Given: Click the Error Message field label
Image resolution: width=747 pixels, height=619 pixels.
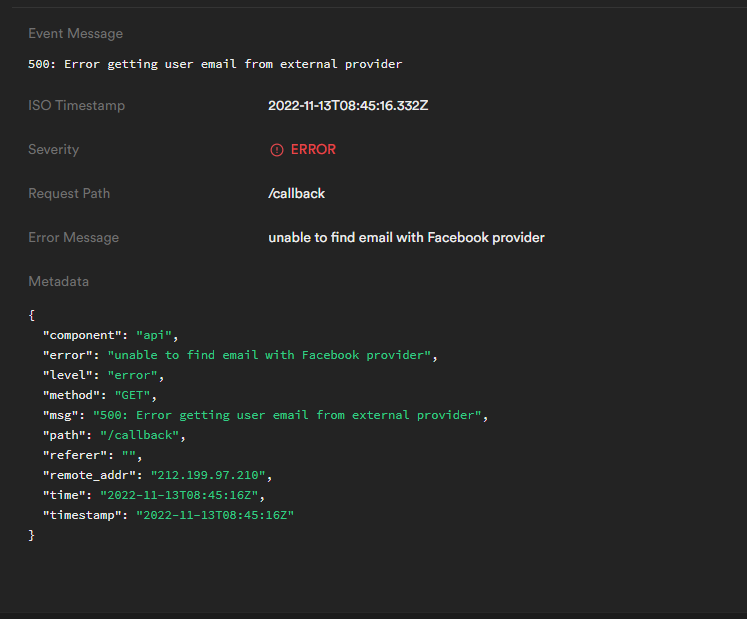Looking at the screenshot, I should coord(73,238).
